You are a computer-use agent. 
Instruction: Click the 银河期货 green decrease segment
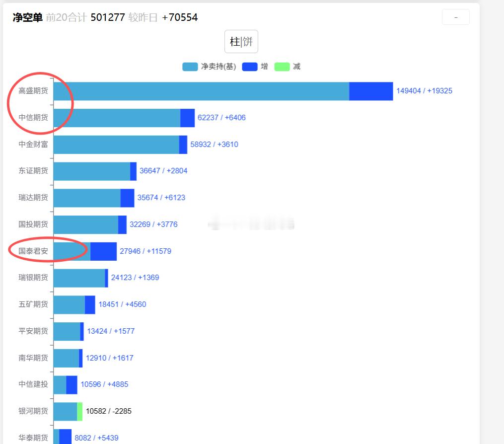80,412
